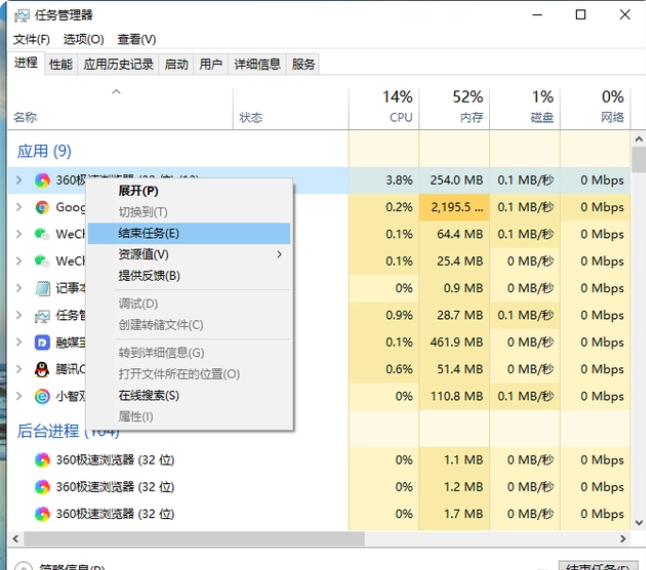The width and height of the screenshot is (646, 570).
Task: Click the 254.0 MB memory cell
Action: [x=454, y=180]
